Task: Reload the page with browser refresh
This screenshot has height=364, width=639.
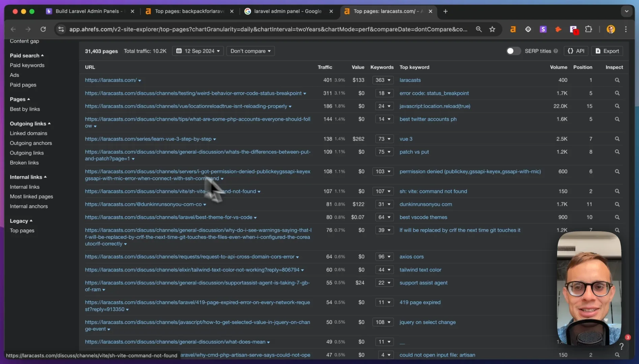Action: 43,29
